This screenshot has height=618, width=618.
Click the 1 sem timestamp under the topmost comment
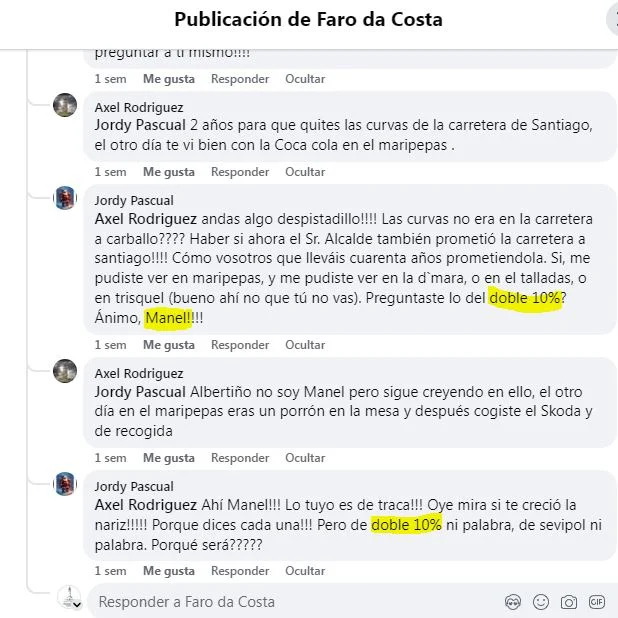110,79
